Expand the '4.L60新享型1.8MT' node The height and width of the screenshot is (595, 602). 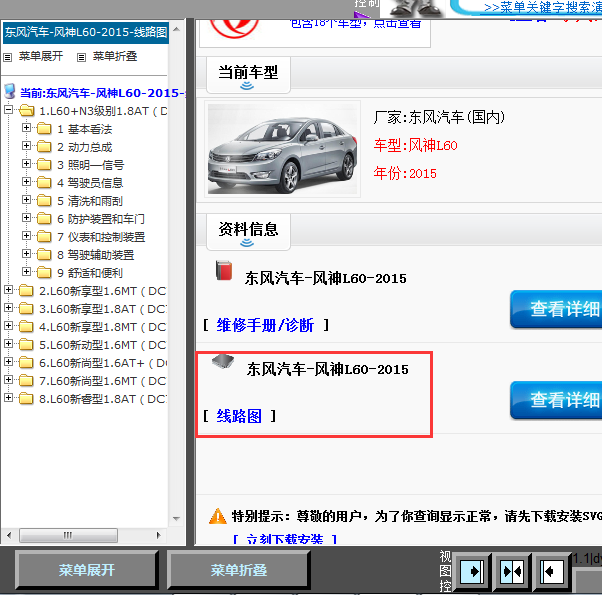point(8,326)
